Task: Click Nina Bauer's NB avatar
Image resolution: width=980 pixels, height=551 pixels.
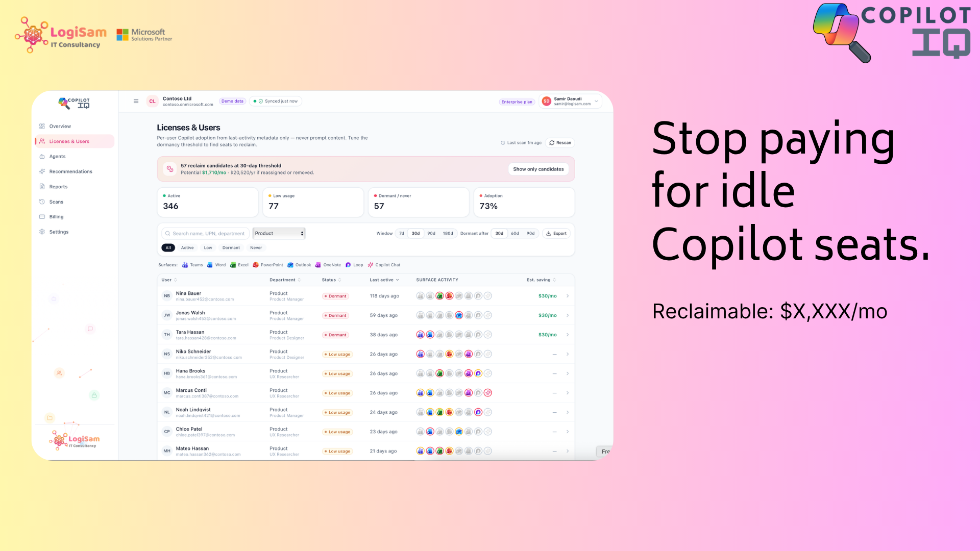Action: [x=167, y=296]
